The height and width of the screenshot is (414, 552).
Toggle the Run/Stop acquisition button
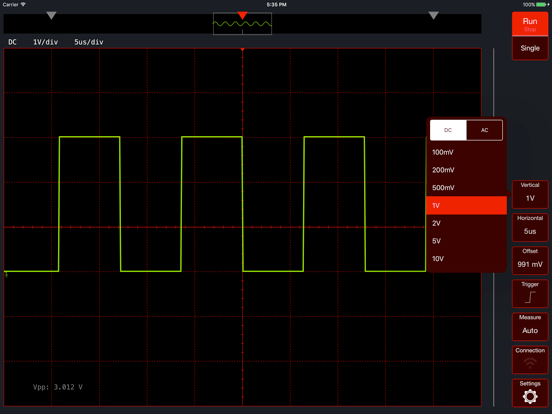[x=530, y=24]
